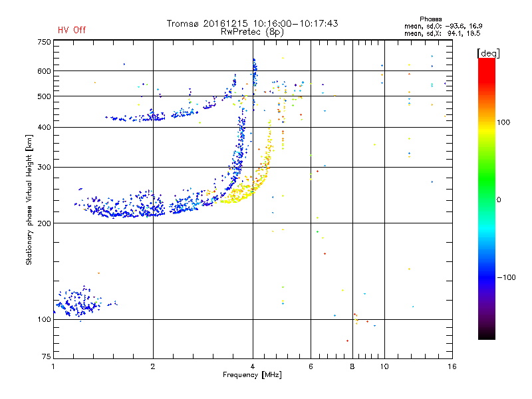The height and width of the screenshot is (399, 532).
Task: Click the y-axis tick label '600'
Action: [44, 71]
